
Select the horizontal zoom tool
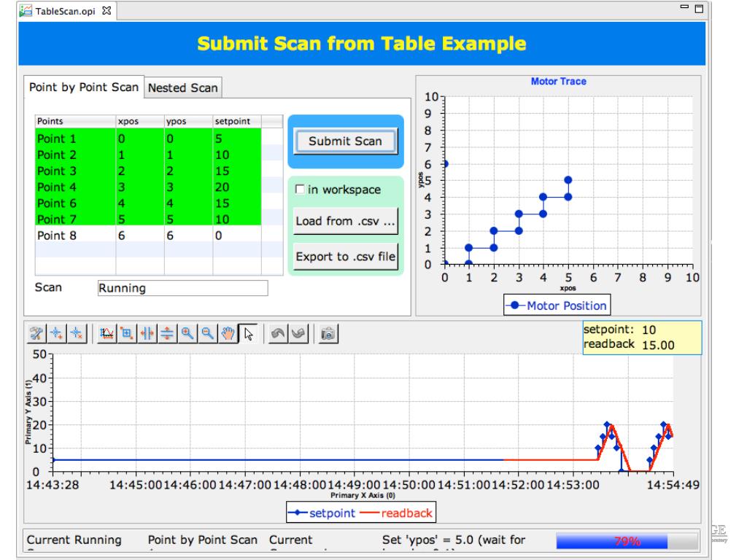147,333
